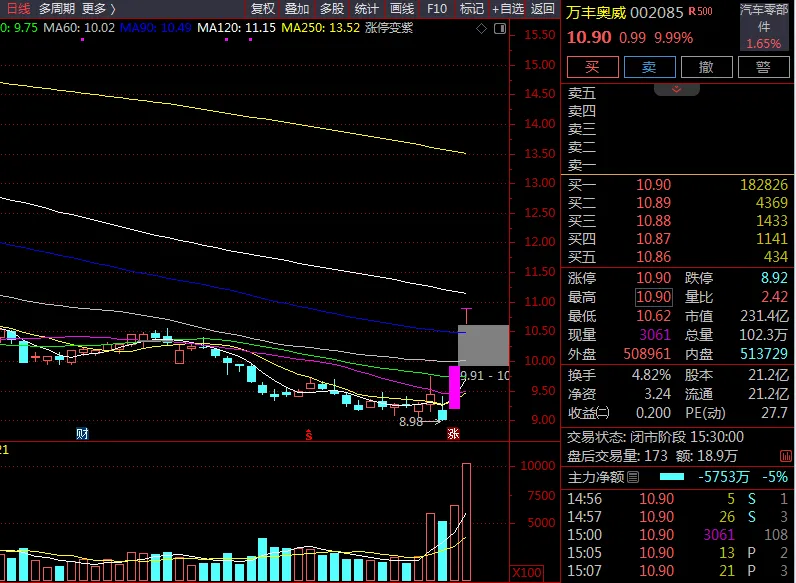Viewport: 796px width, 583px height.
Task: Click the PE(动) 27.7 value
Action: pos(775,412)
